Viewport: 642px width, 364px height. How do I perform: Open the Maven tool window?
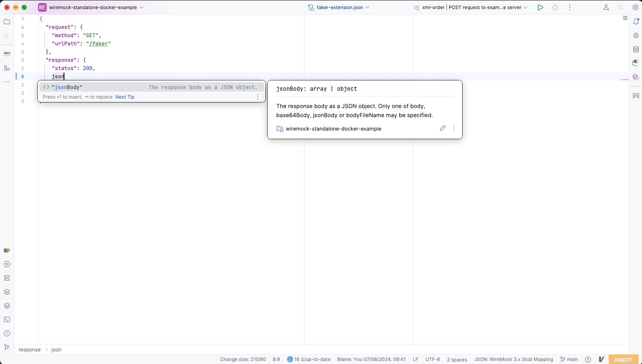[636, 96]
